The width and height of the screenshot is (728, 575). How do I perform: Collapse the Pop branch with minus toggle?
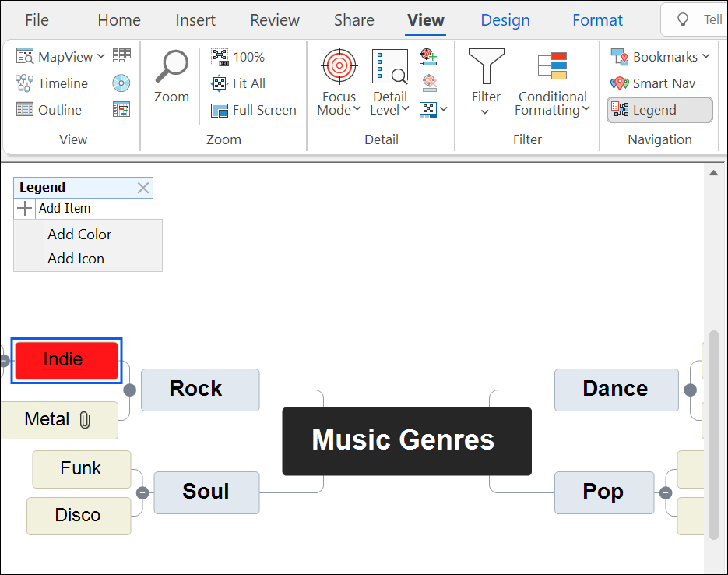[x=666, y=492]
